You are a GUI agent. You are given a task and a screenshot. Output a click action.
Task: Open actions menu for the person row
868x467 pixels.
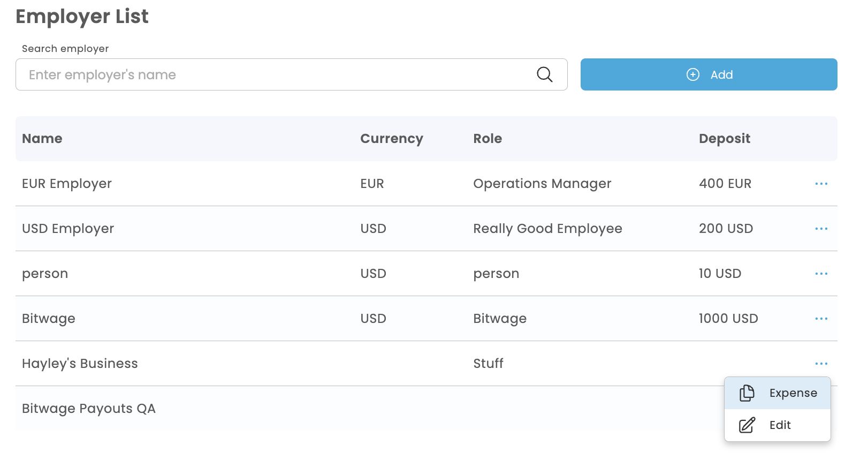click(x=821, y=274)
